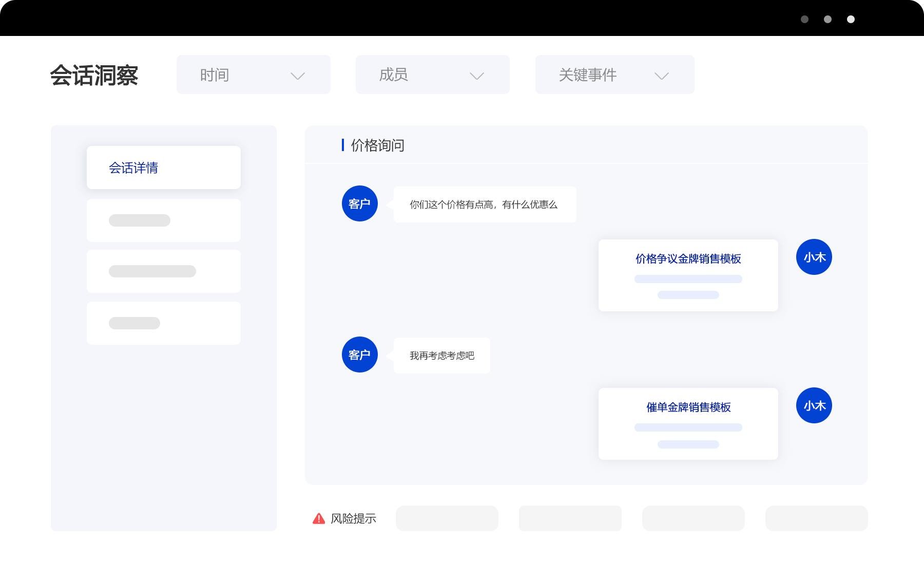Click the message 你们这个价格有点高，有什么优惠么
Viewport: 924px width, 578px height.
[x=485, y=204]
